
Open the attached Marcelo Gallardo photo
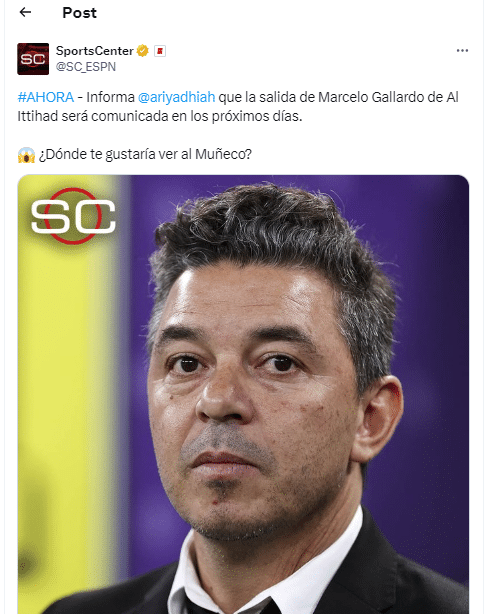click(x=243, y=394)
